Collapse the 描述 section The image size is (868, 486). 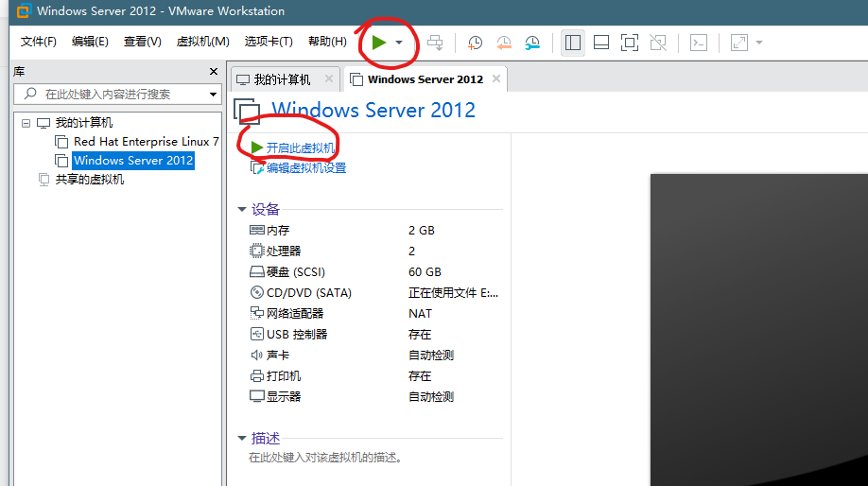point(242,439)
